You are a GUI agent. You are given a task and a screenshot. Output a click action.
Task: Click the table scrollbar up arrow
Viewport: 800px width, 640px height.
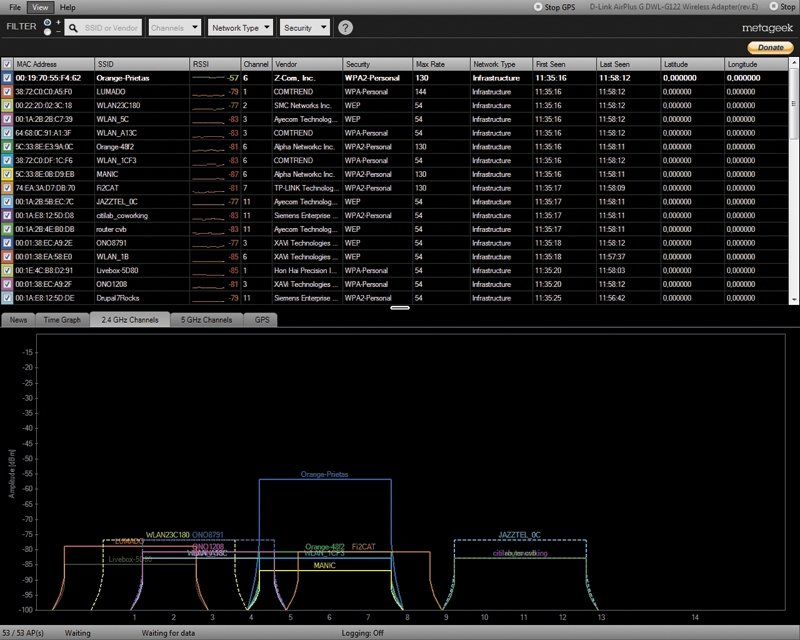click(794, 63)
